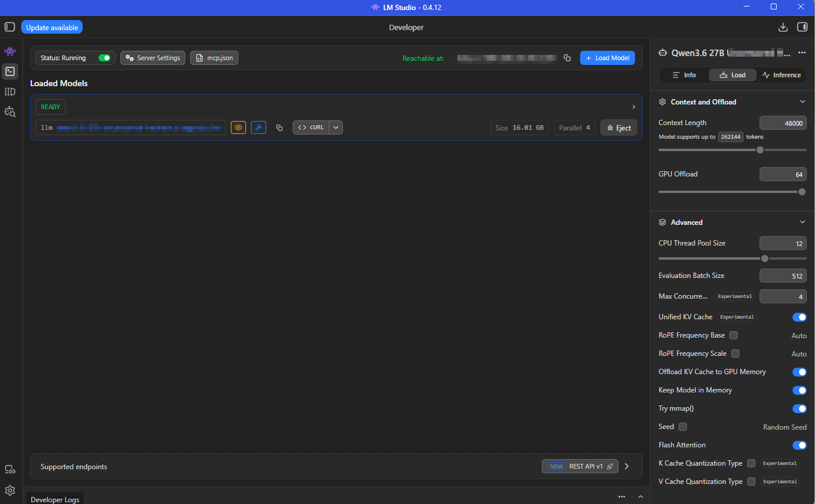This screenshot has height=504, width=815.
Task: Click the Size 16.01 GB label
Action: [519, 127]
